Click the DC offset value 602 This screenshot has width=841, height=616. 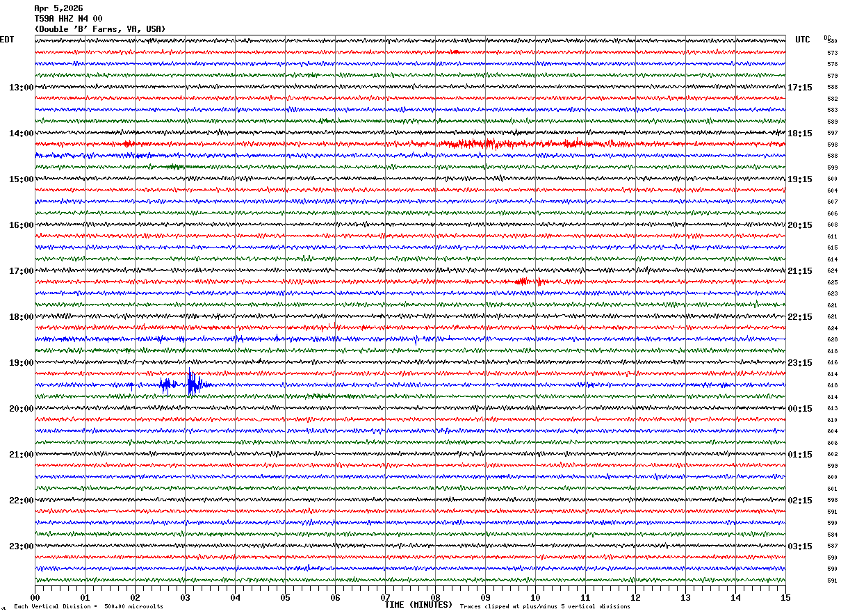tap(832, 454)
